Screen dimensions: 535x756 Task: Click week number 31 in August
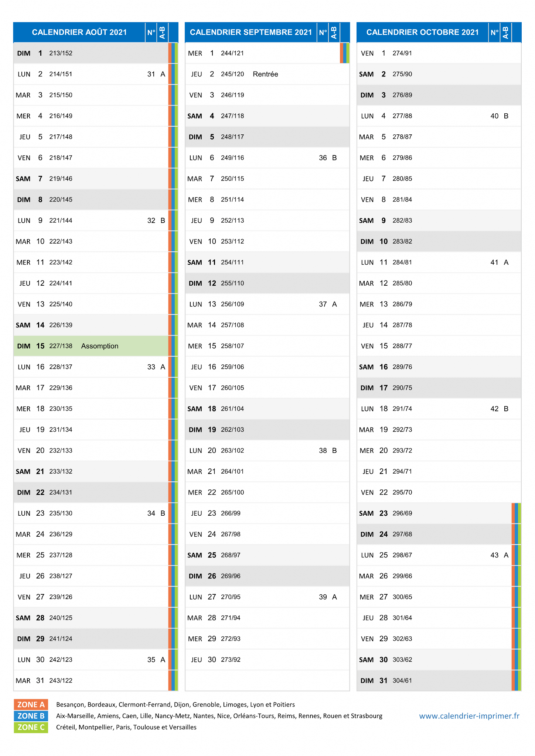(151, 74)
